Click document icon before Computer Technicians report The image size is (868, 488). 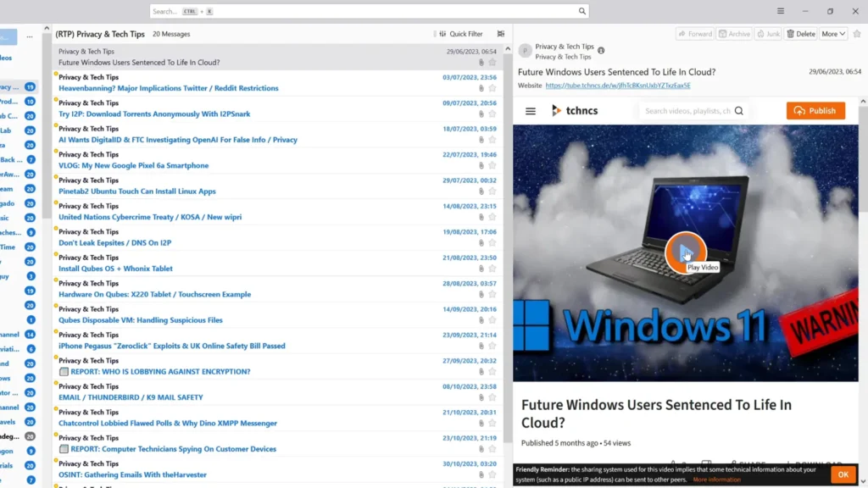coord(64,449)
